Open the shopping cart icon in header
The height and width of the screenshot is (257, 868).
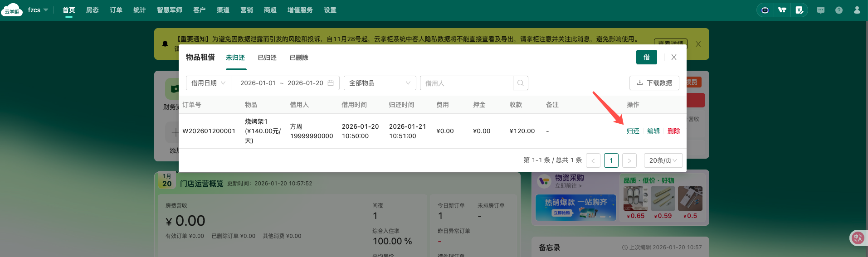click(782, 10)
